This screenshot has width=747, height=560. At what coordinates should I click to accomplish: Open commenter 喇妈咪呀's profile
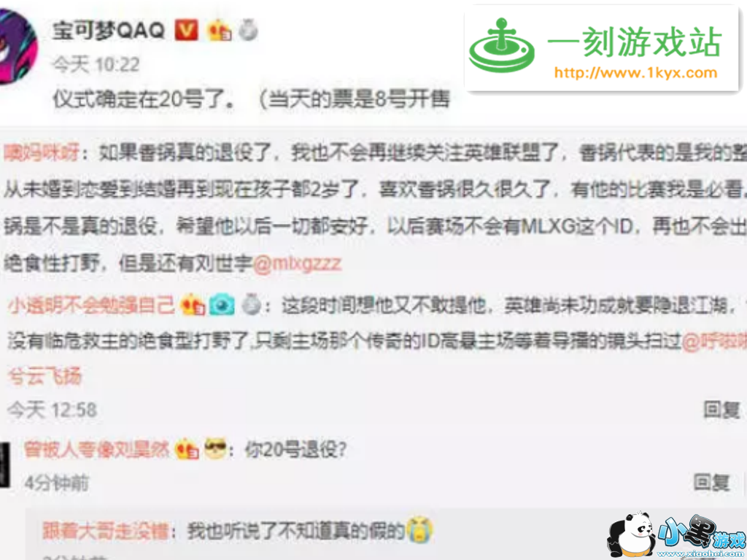pyautogui.click(x=41, y=153)
